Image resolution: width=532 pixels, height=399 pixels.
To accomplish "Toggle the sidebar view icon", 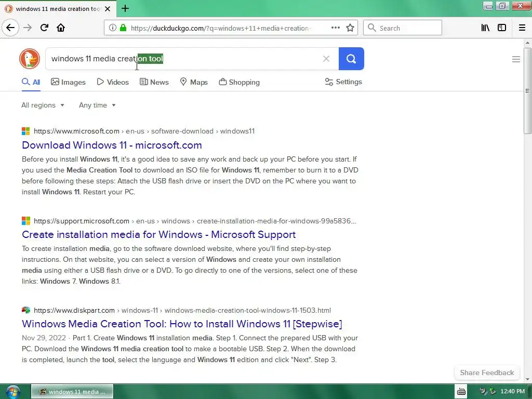I will pos(502,28).
